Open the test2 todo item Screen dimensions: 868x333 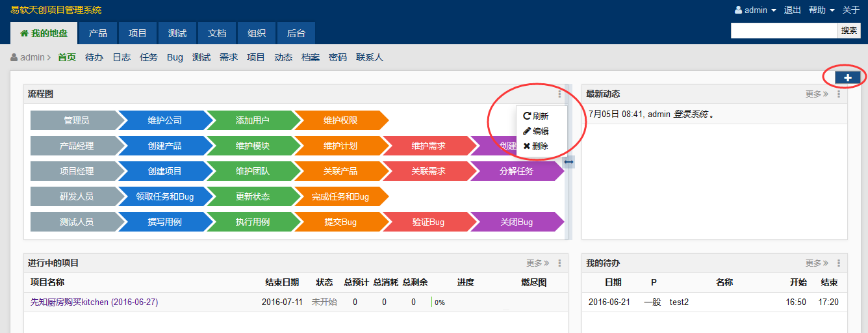pos(679,302)
